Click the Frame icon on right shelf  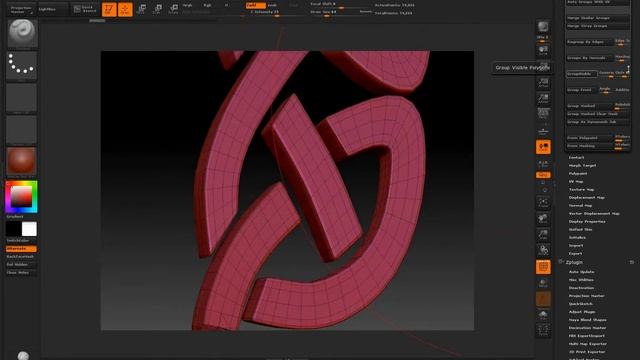pos(543,202)
